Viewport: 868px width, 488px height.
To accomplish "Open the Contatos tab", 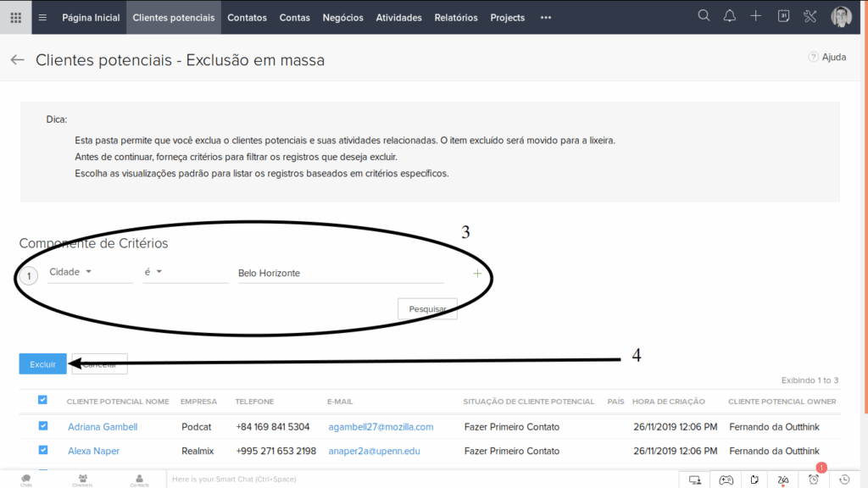I will (x=247, y=18).
